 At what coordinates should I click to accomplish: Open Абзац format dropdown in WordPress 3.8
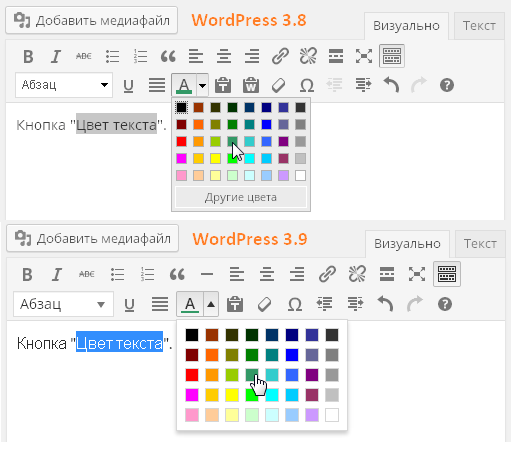(64, 85)
